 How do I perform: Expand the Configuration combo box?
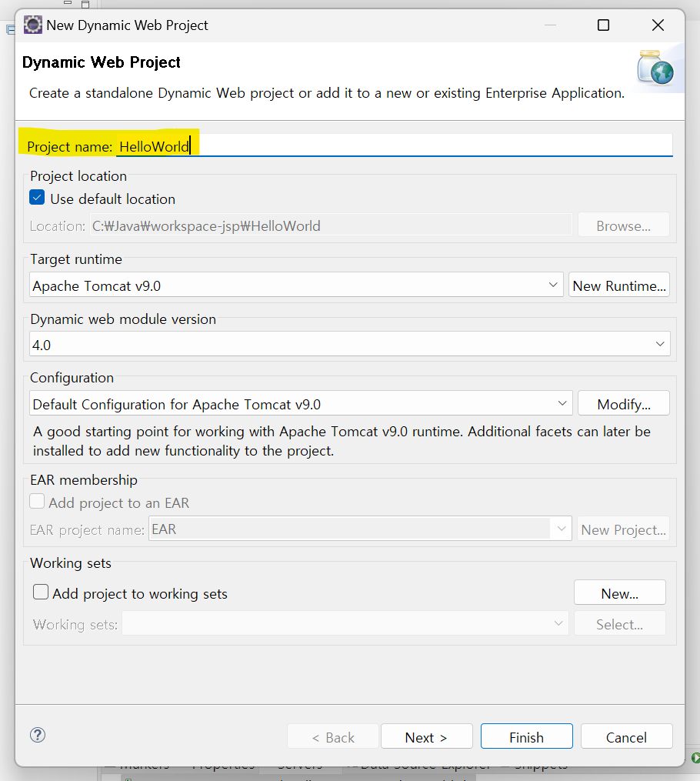click(301, 403)
